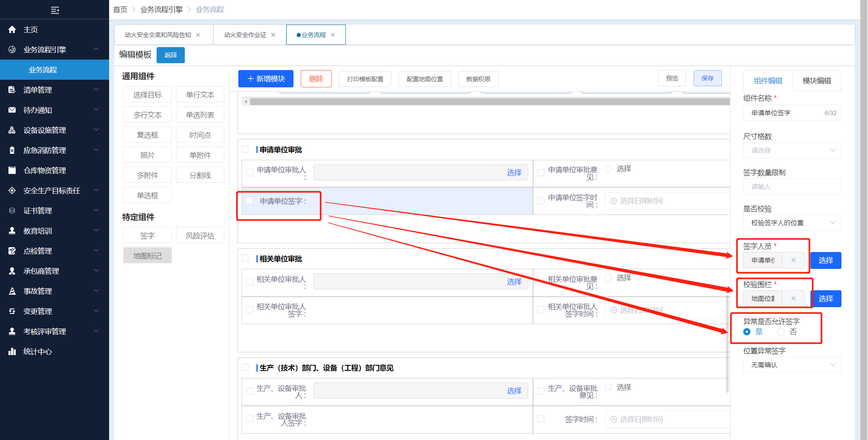Click the 清单管理 sidebar icon
Image resolution: width=868 pixels, height=440 pixels.
pos(12,90)
